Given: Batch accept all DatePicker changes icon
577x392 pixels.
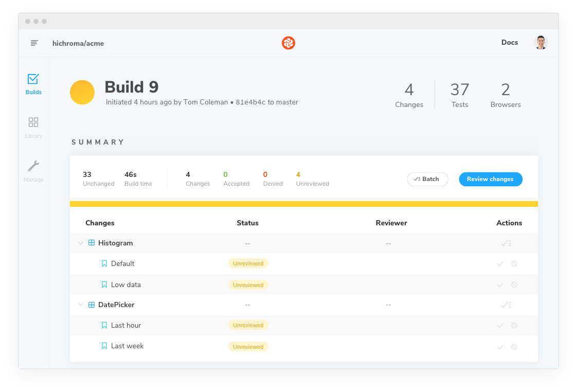Looking at the screenshot, I should (x=506, y=305).
